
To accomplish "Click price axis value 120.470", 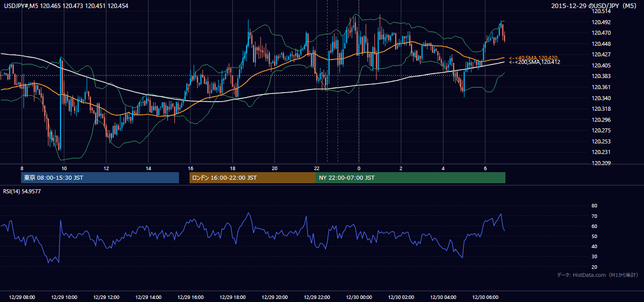I will 601,33.
